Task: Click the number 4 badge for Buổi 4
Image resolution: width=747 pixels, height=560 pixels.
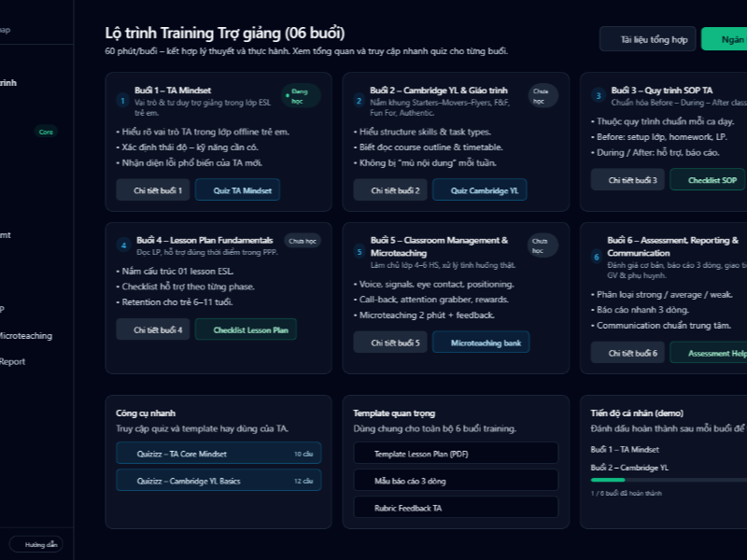Action: [x=122, y=245]
